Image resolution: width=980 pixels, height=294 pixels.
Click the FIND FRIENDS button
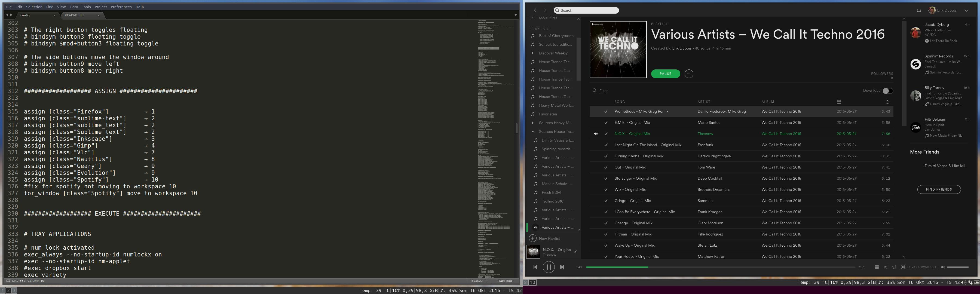coord(939,189)
